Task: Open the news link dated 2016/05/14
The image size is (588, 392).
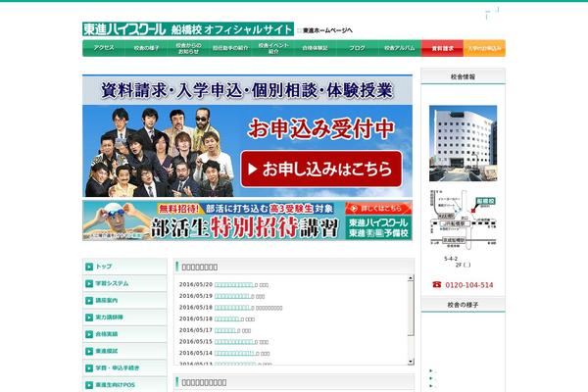Action: point(235,353)
